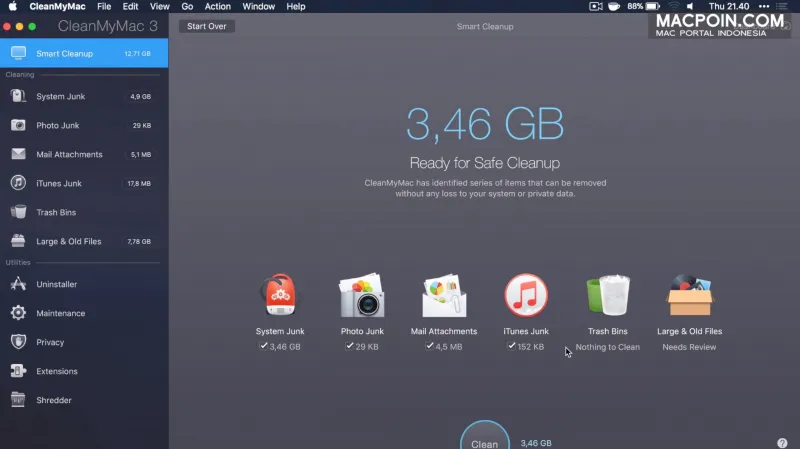800x449 pixels.
Task: Select the Photo Junk camera sidebar icon
Action: 18,125
